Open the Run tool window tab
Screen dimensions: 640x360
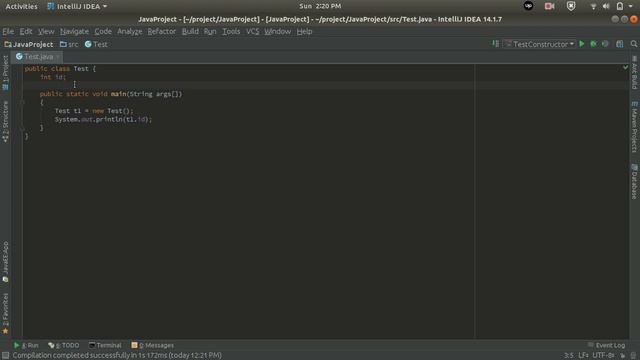pyautogui.click(x=26, y=345)
